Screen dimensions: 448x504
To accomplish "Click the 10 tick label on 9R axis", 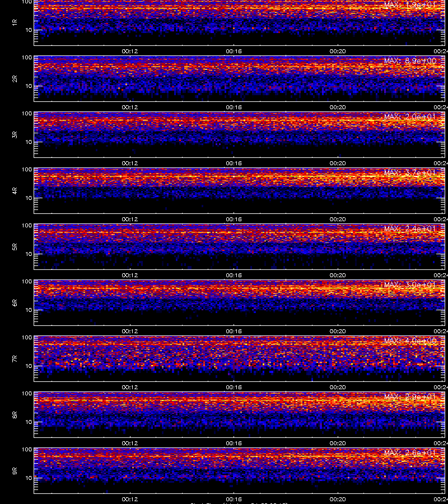I will point(29,478).
